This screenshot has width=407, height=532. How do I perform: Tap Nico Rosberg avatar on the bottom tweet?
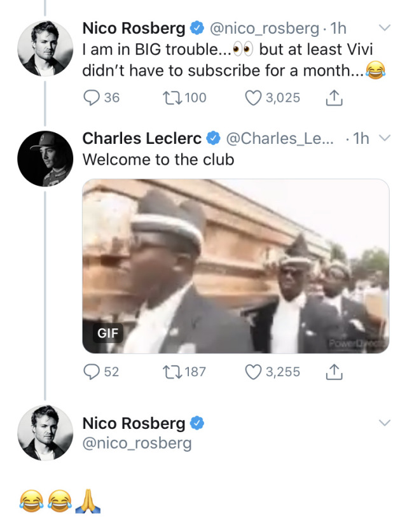(45, 432)
